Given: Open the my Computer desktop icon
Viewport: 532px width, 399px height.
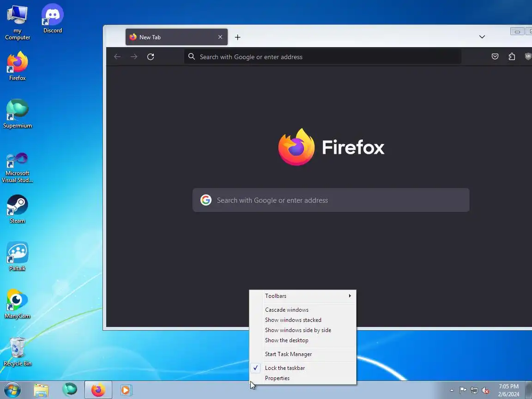Looking at the screenshot, I should (x=17, y=22).
